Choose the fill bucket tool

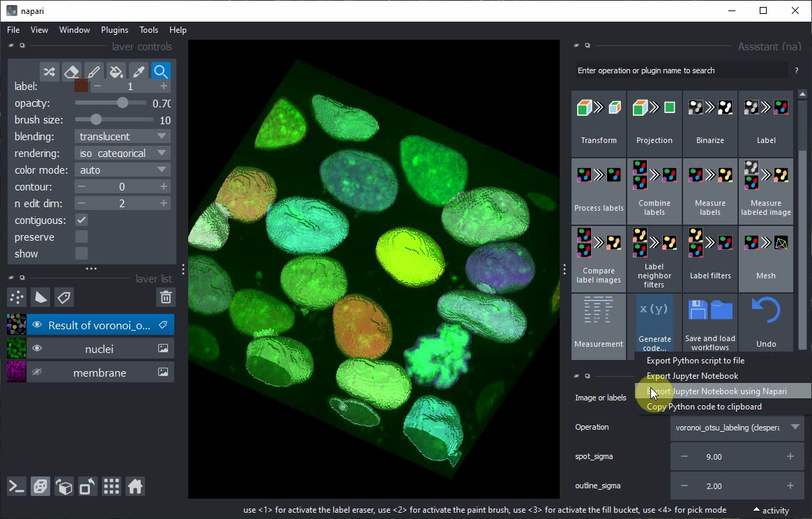(116, 72)
